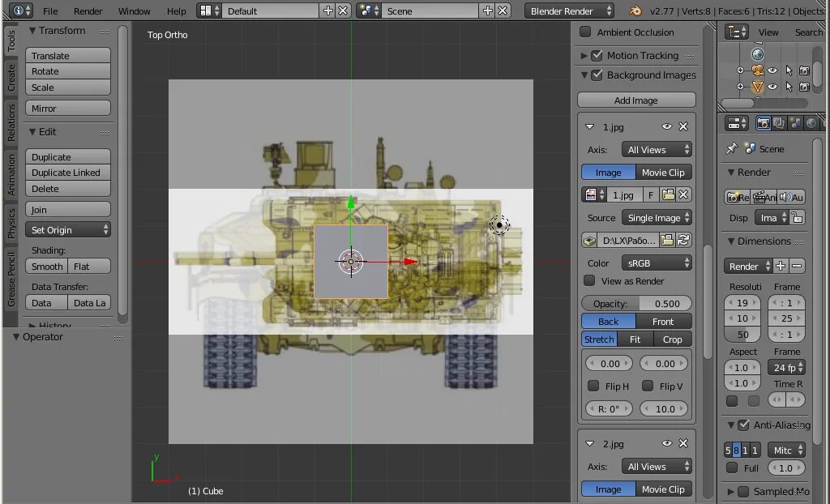Open file browser for 1.jpg image path
Image resolution: width=830 pixels, height=504 pixels.
(x=667, y=241)
